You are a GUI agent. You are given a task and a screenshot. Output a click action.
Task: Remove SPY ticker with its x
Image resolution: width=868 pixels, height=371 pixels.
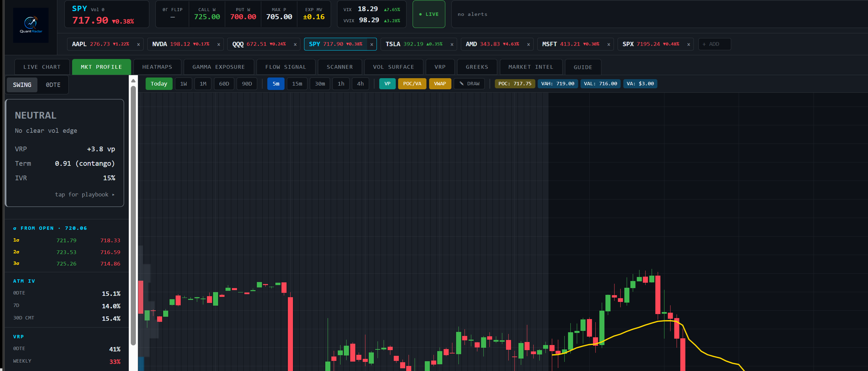tap(371, 44)
